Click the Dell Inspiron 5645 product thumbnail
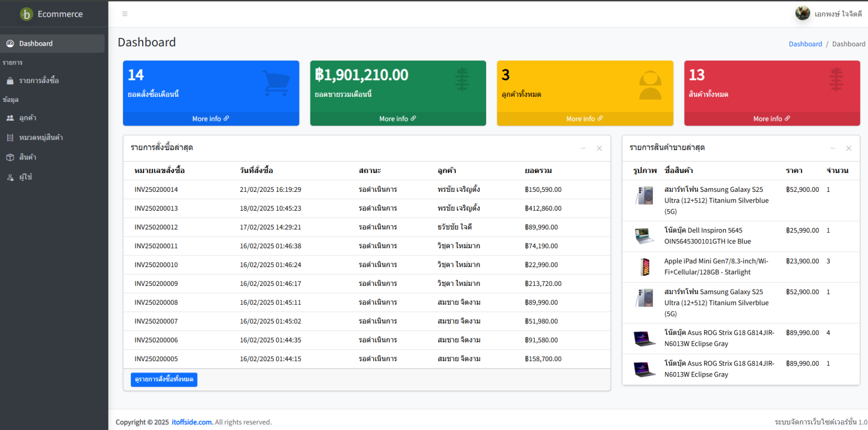Image resolution: width=868 pixels, height=430 pixels. click(645, 236)
